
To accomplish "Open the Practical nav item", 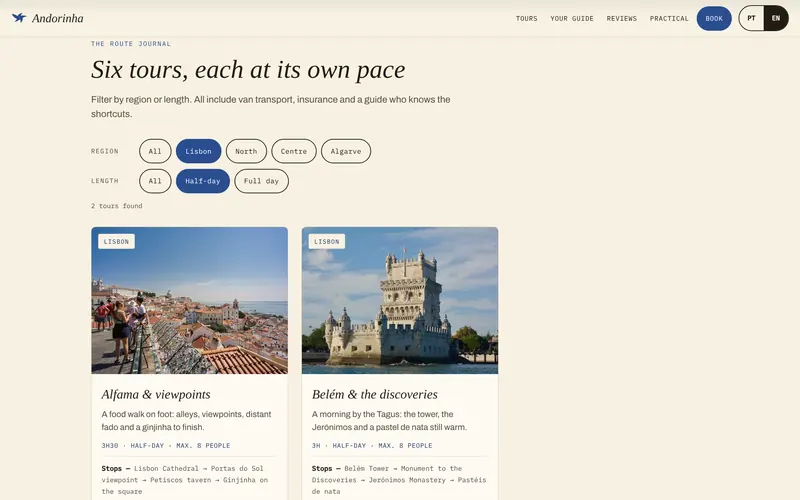I will tap(669, 18).
